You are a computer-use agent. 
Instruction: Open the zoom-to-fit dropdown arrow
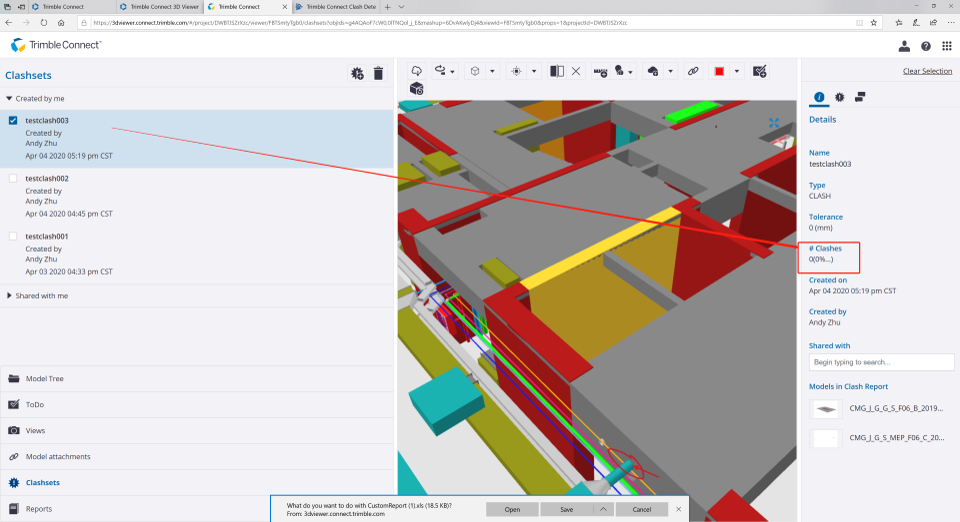click(534, 72)
